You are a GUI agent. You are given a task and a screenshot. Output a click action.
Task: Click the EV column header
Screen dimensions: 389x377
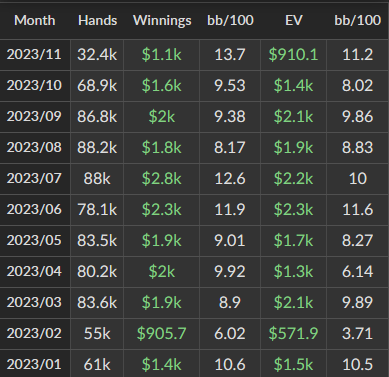coord(294,20)
